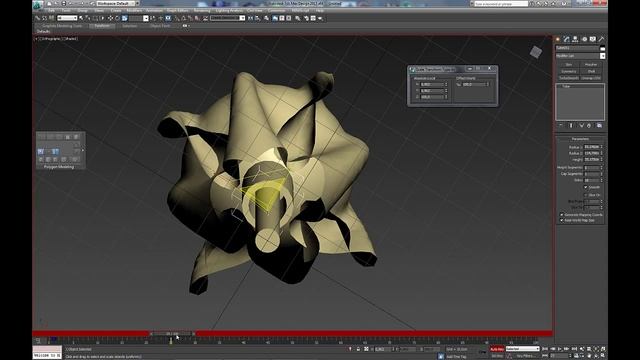The height and width of the screenshot is (360, 640).
Task: Click the Align tool icon
Action: tap(258, 18)
